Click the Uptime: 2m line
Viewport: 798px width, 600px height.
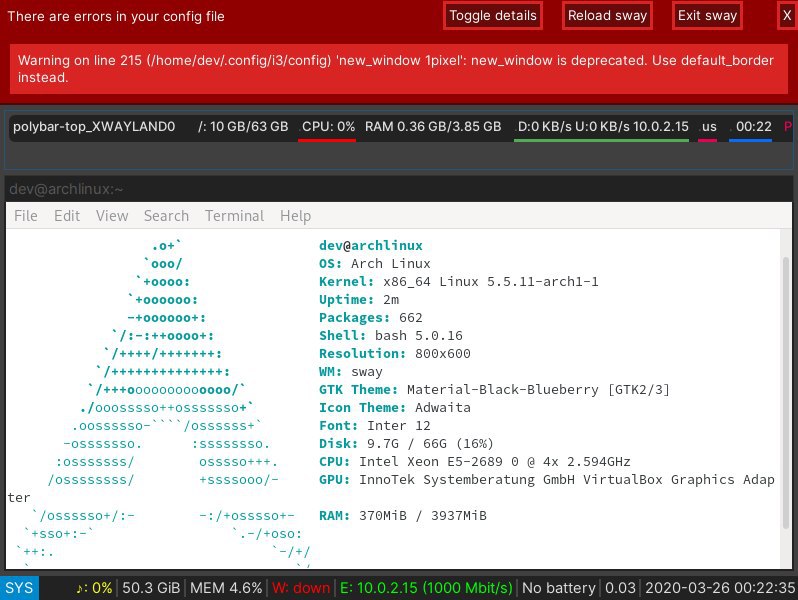coord(359,300)
